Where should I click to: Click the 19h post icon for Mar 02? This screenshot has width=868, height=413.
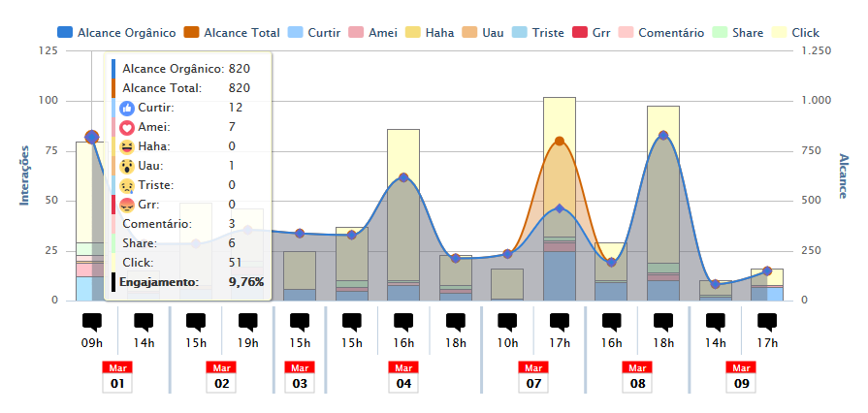click(247, 322)
